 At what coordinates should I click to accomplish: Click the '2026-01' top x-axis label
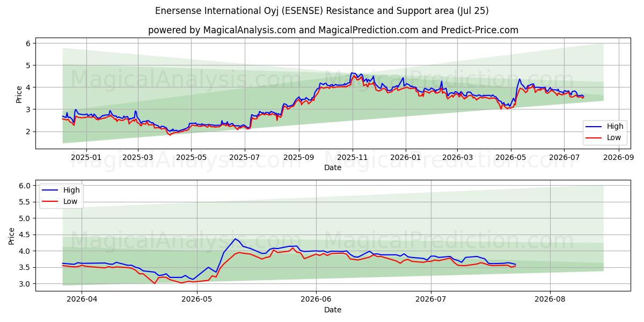click(405, 158)
